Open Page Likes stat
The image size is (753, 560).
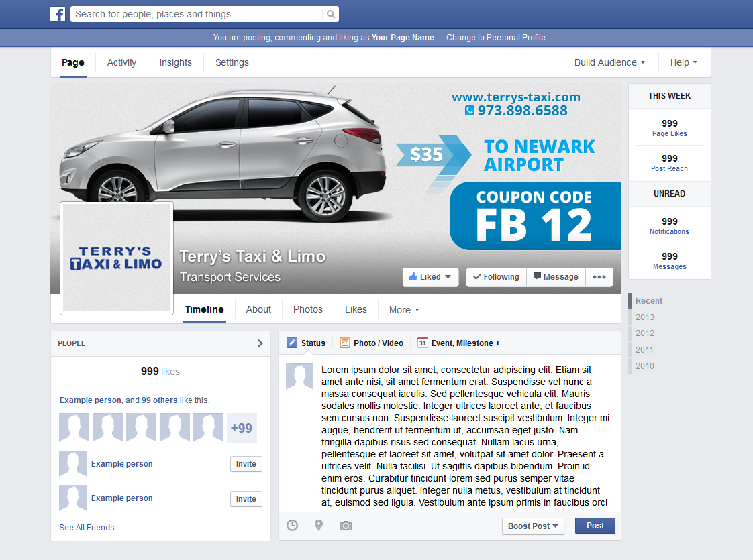click(669, 127)
